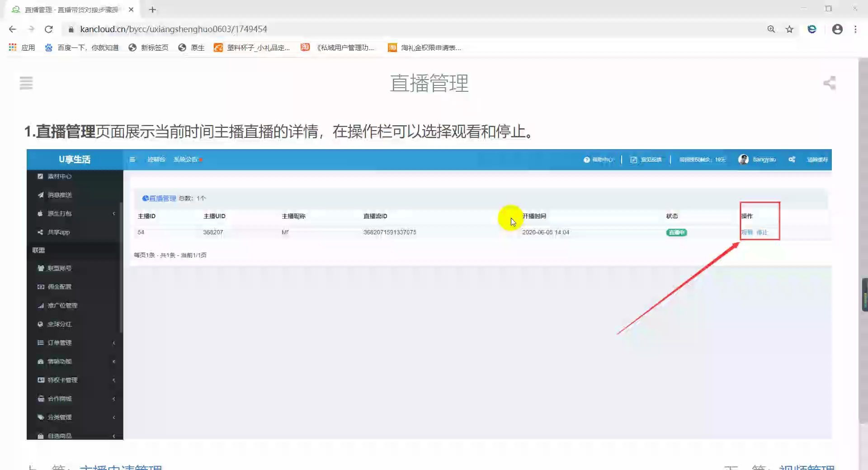
Task: Click the sidebar toggle icon beside 控制台
Action: tap(132, 160)
